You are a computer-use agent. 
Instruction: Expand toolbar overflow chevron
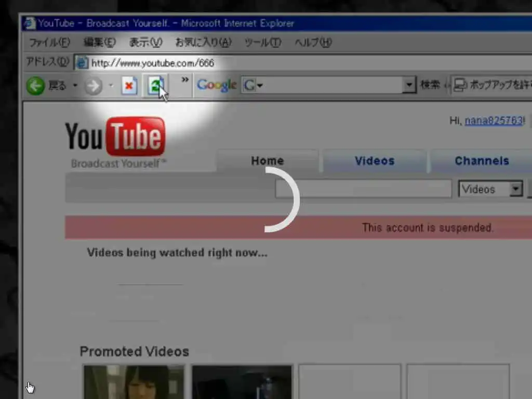185,79
